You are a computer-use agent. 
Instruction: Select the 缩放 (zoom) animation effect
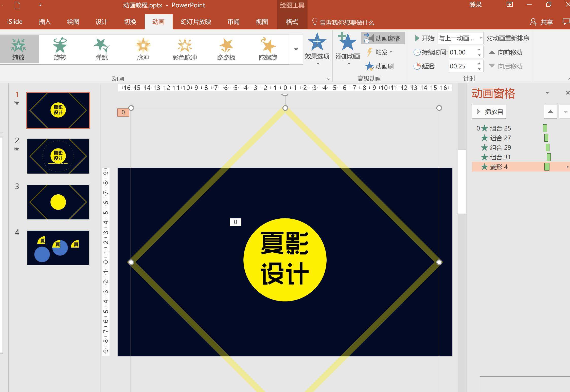click(19, 49)
